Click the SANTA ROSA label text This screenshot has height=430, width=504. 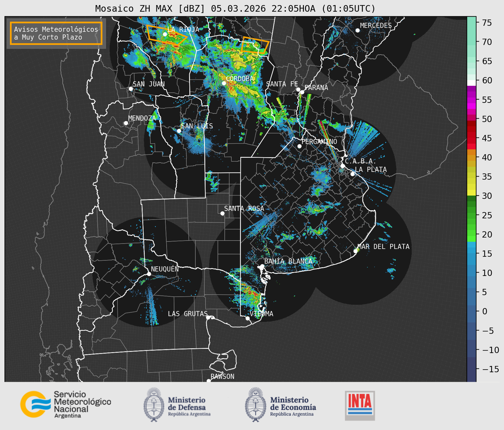coord(244,208)
